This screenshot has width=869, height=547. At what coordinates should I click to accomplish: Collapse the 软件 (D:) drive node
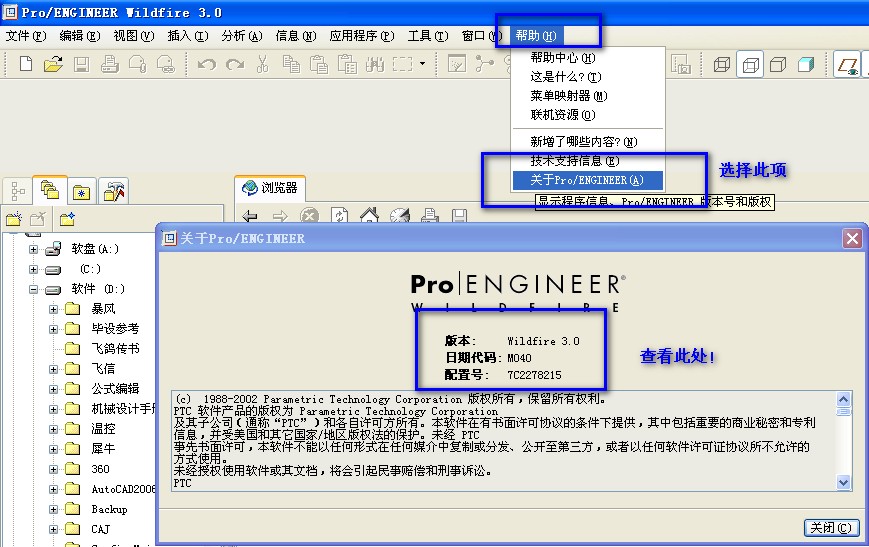(34, 289)
